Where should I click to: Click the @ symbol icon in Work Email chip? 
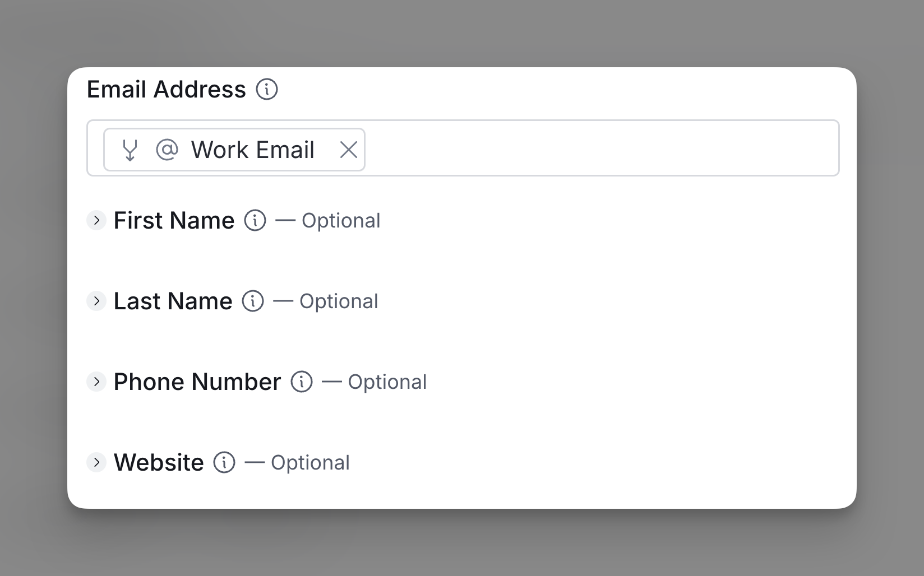[167, 150]
